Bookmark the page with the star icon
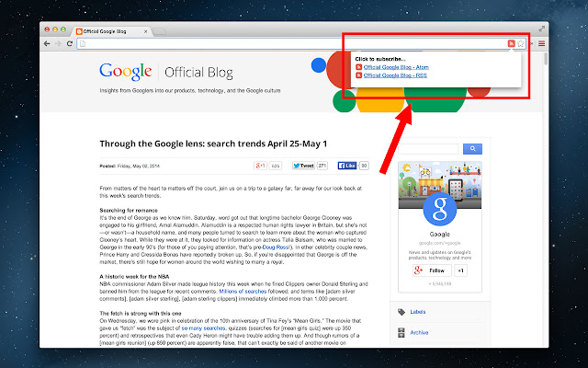Viewport: 588px width, 368px height. (521, 43)
